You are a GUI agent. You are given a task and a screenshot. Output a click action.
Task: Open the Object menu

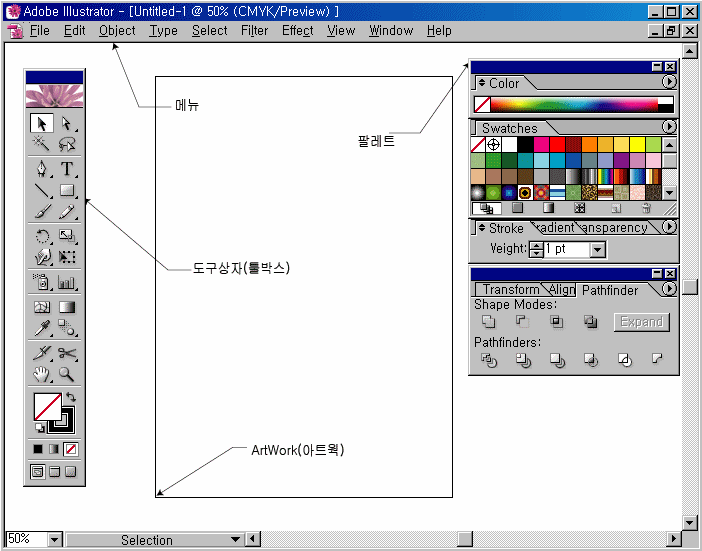[117, 31]
